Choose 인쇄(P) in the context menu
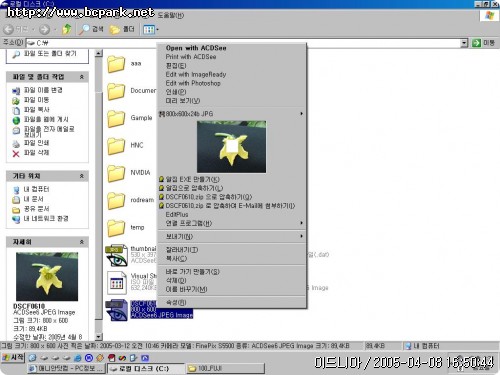500x375 pixels. (x=232, y=92)
